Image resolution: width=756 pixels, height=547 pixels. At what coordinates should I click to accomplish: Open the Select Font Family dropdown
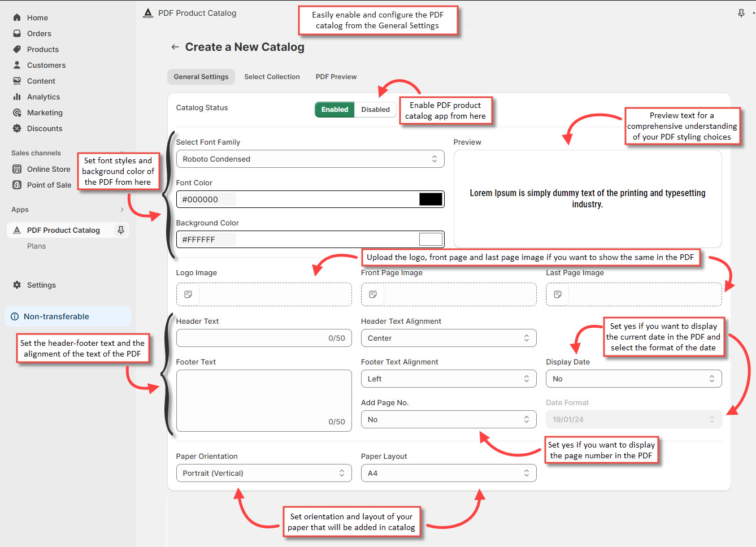click(x=310, y=159)
